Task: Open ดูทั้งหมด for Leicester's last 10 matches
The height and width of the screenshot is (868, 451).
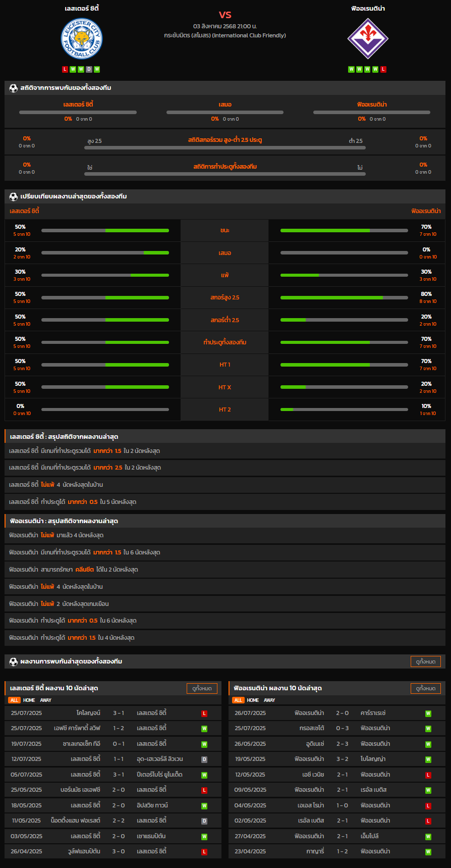Action: tap(202, 688)
